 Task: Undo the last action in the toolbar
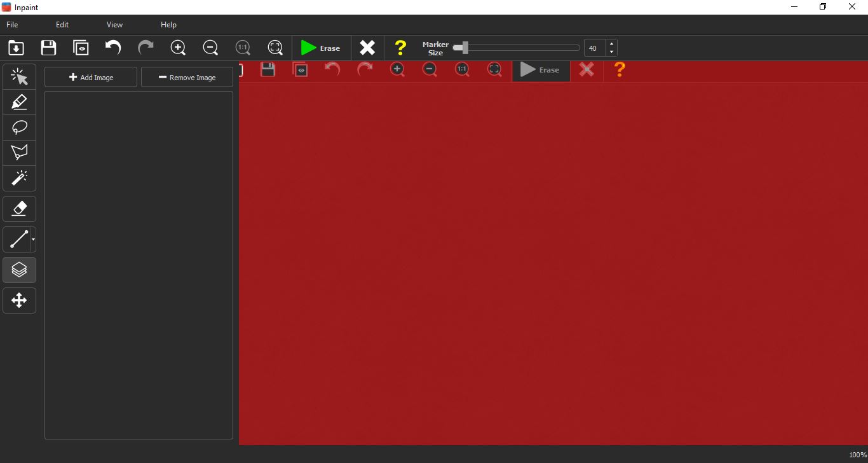[113, 48]
